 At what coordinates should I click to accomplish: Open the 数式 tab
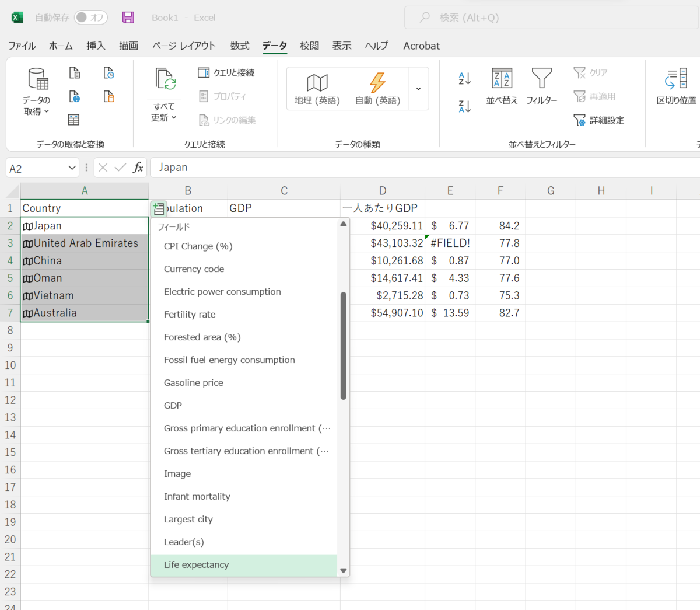tap(239, 46)
